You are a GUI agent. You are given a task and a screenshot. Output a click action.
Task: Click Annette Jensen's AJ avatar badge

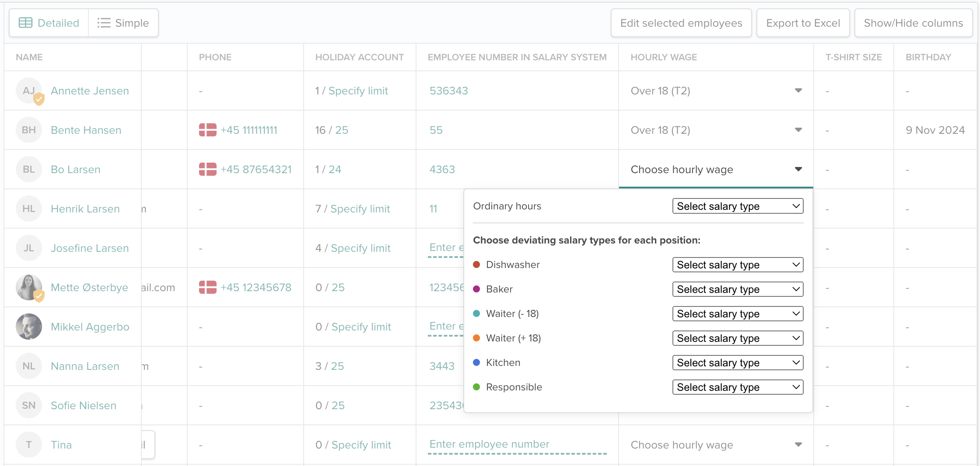(x=29, y=91)
